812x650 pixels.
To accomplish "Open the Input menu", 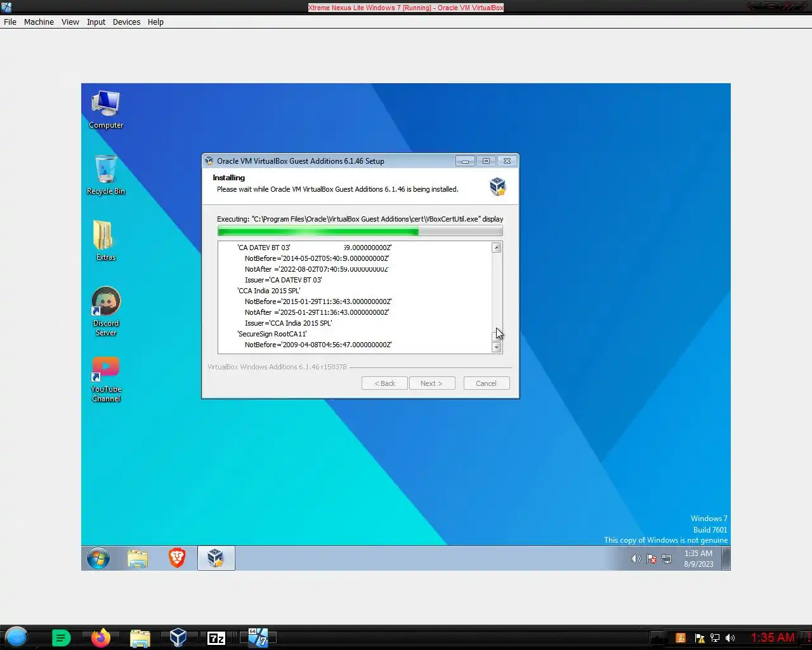I will point(96,22).
